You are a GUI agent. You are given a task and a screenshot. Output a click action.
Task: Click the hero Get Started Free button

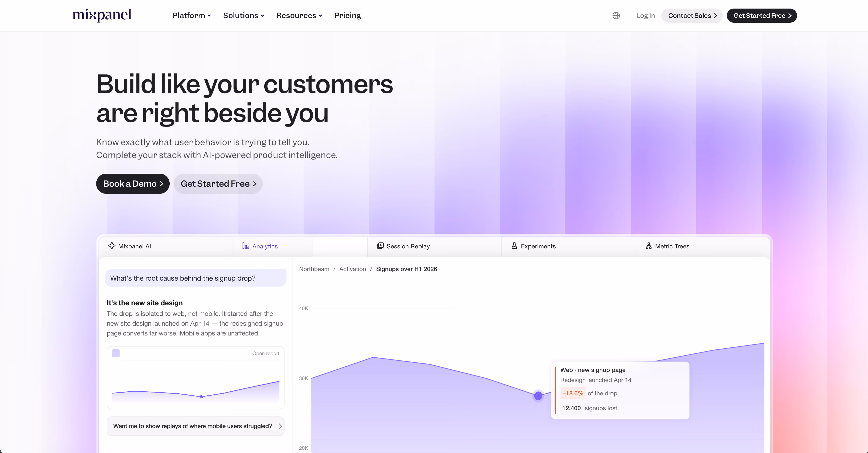[x=218, y=183]
